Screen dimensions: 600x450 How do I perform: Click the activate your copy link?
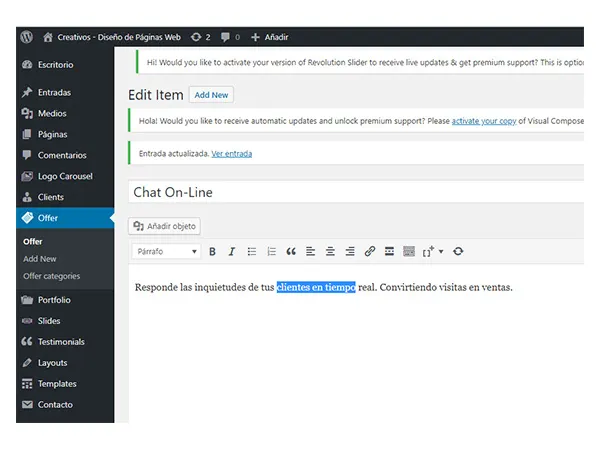click(x=484, y=121)
